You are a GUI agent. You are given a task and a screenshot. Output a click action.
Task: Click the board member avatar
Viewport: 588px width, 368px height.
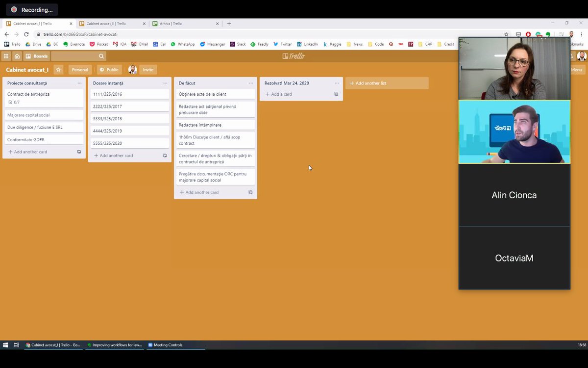[x=132, y=70]
